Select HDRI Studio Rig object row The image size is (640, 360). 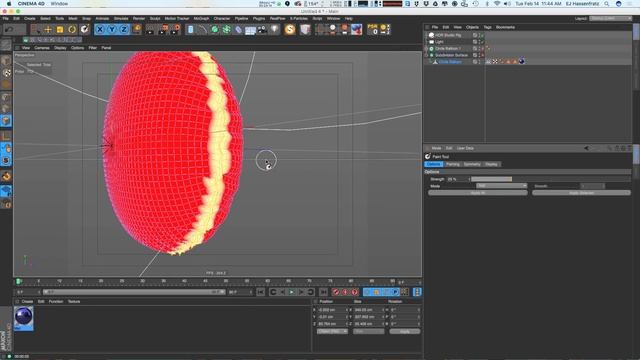(x=448, y=35)
